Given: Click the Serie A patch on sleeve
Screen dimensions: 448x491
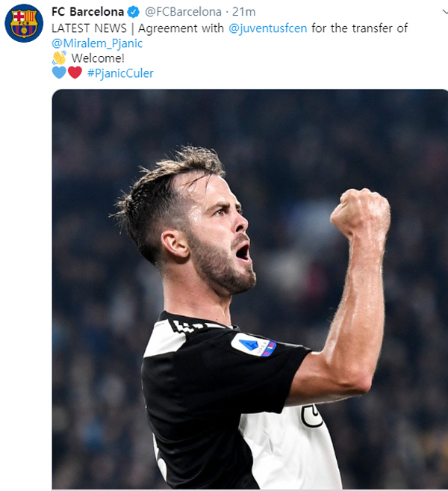Looking at the screenshot, I should point(254,345).
